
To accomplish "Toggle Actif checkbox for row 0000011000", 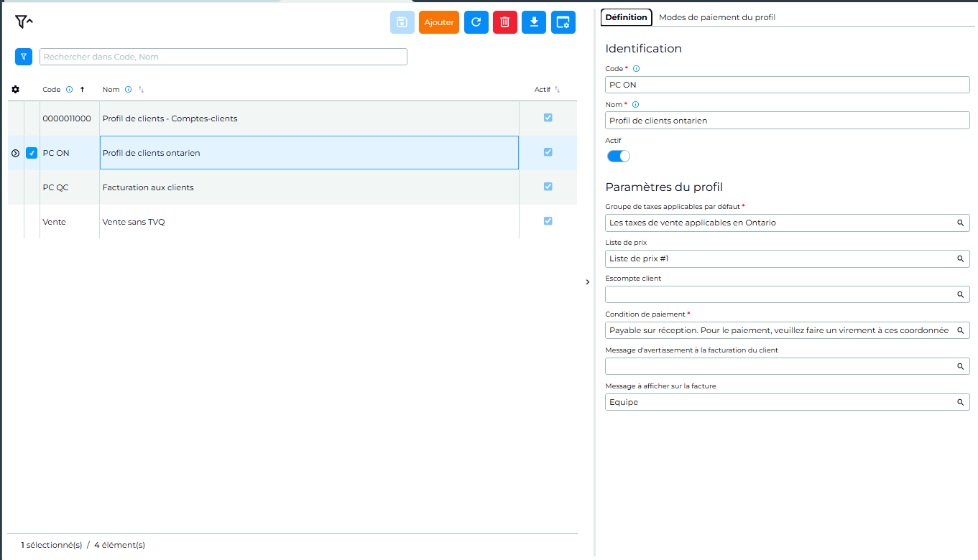I will tap(548, 118).
